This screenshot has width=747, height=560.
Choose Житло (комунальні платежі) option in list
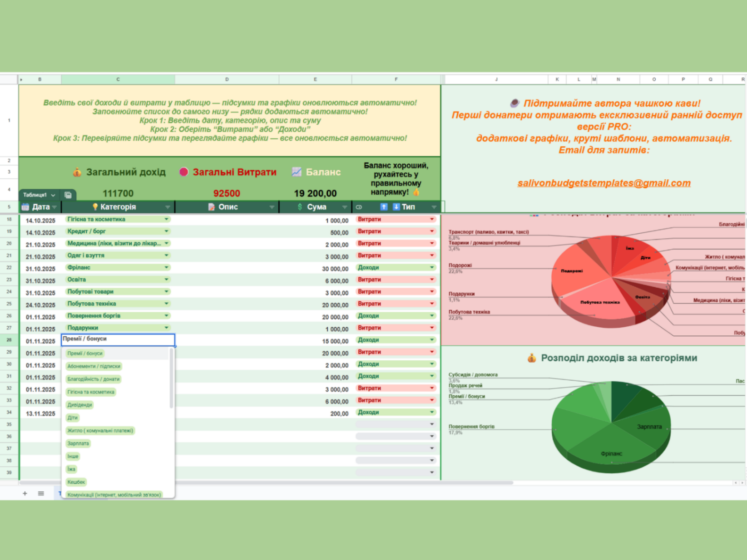coord(100,431)
